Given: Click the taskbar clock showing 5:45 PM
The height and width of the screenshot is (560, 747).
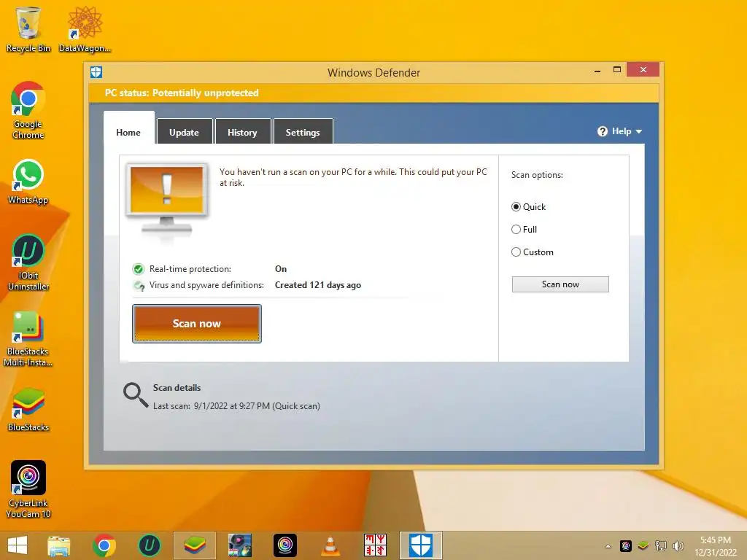Looking at the screenshot, I should pyautogui.click(x=716, y=540).
